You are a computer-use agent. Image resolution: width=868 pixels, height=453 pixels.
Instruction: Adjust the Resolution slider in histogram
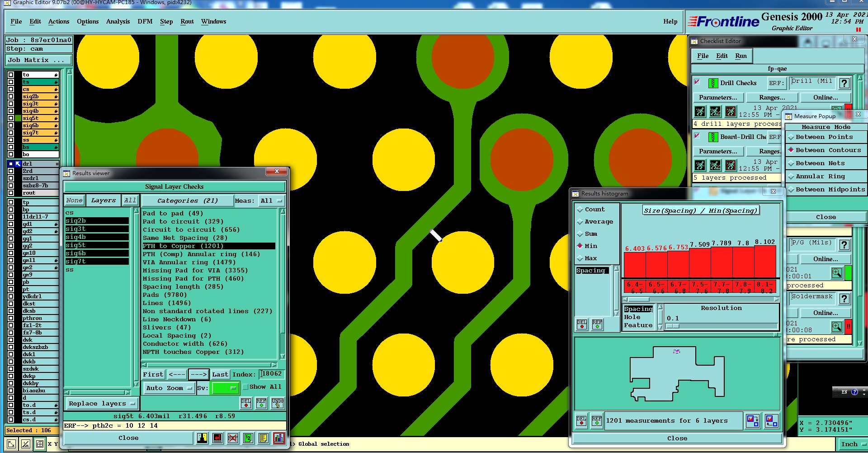pyautogui.click(x=673, y=326)
